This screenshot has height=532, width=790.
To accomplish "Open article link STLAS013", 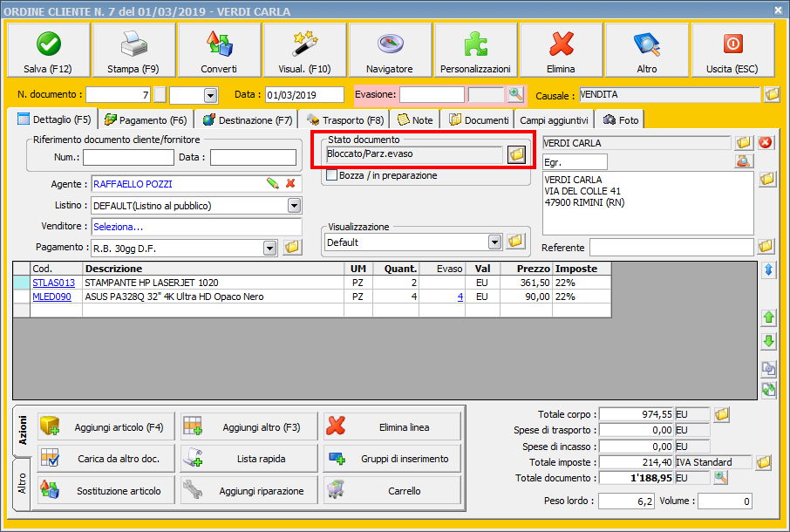I will tap(54, 283).
